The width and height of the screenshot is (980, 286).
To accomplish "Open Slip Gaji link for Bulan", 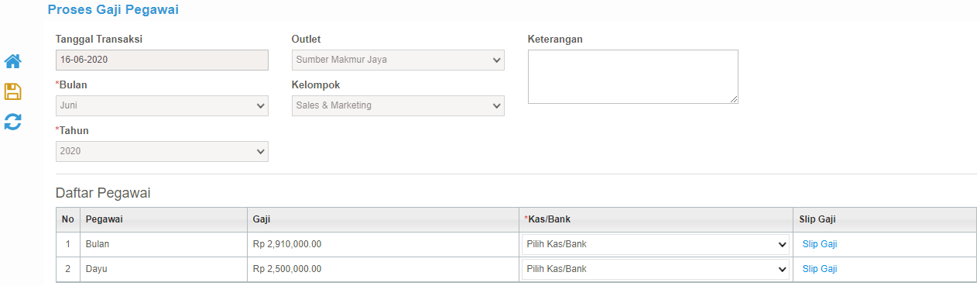I will (820, 244).
